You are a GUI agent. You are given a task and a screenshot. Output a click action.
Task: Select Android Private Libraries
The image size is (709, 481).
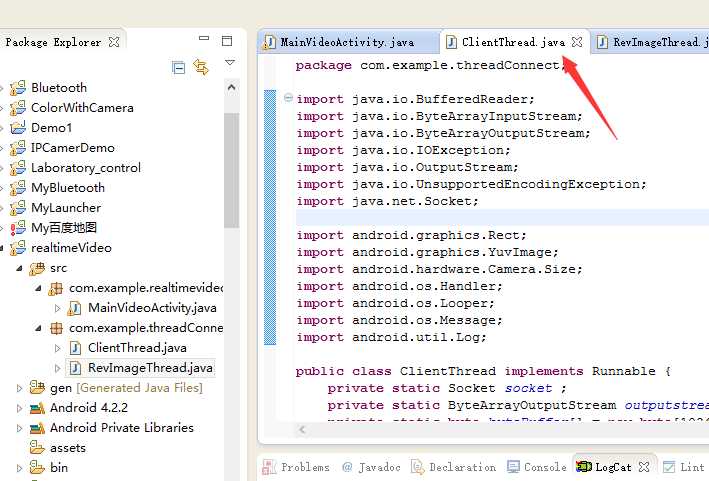coord(122,428)
